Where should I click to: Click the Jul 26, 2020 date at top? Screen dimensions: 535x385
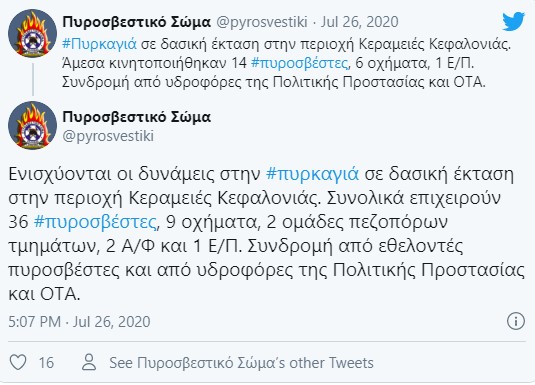pos(360,22)
